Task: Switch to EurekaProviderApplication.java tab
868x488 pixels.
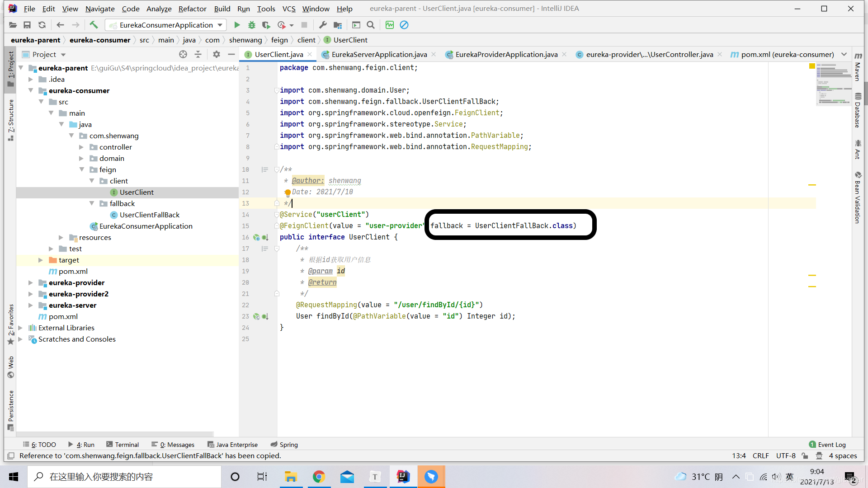Action: click(x=506, y=54)
